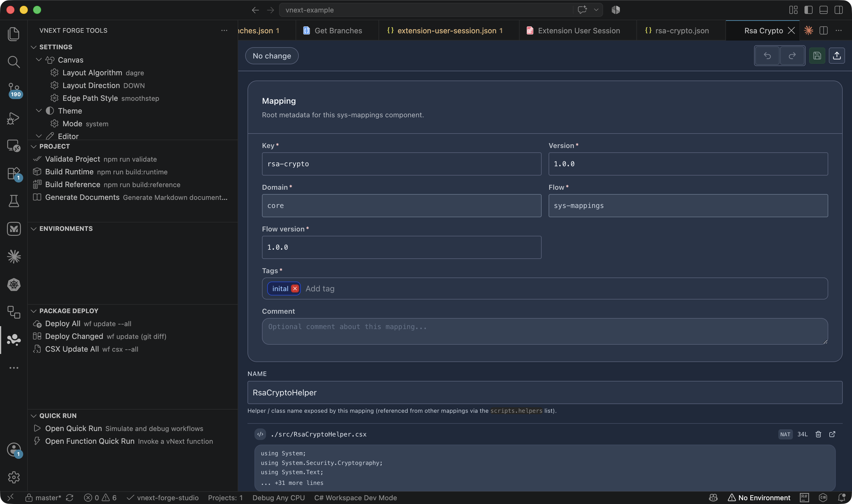This screenshot has width=852, height=504.
Task: Switch to Get Branches tab
Action: click(337, 31)
